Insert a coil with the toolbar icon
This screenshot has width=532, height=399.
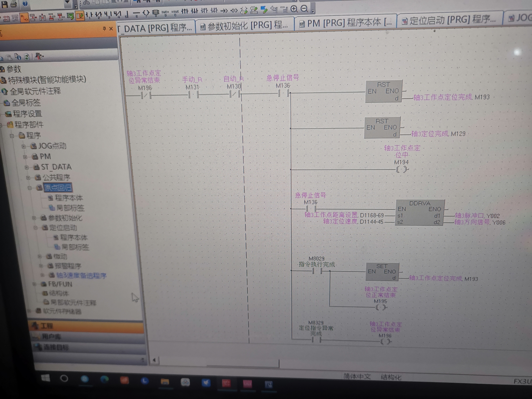click(146, 12)
